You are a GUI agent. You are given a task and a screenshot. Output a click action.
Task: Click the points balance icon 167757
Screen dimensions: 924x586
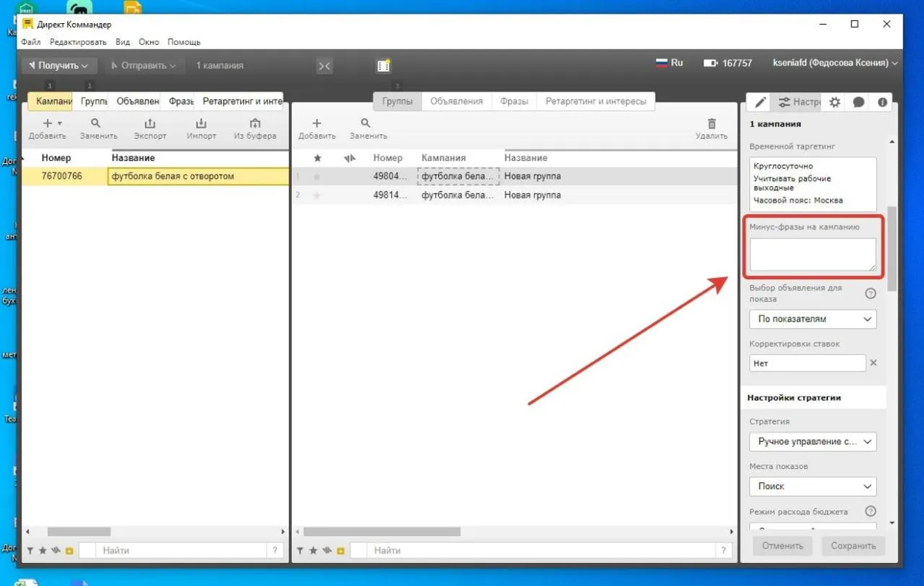pos(711,63)
